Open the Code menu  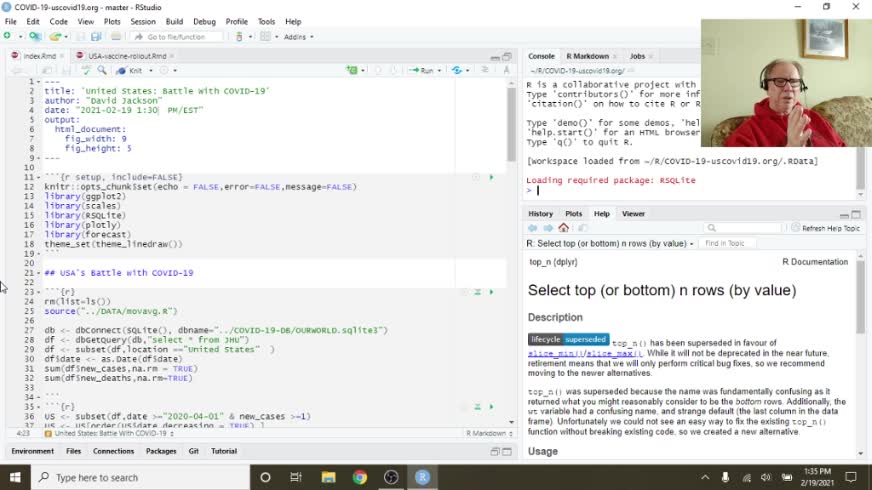click(x=58, y=22)
